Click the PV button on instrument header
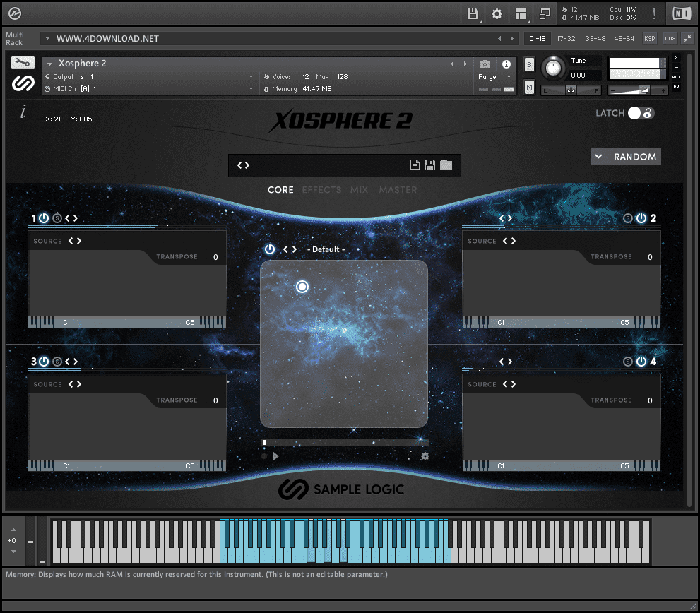The image size is (700, 613). (677, 87)
